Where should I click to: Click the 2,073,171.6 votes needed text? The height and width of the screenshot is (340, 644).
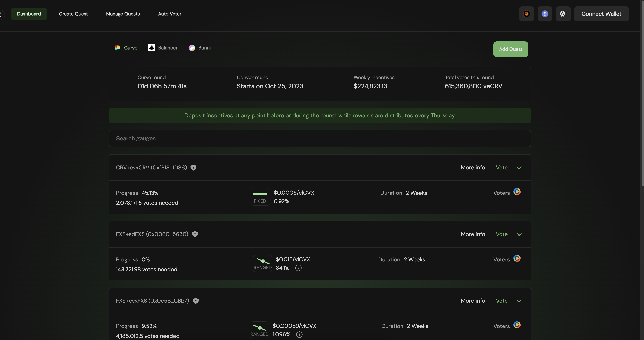point(147,203)
